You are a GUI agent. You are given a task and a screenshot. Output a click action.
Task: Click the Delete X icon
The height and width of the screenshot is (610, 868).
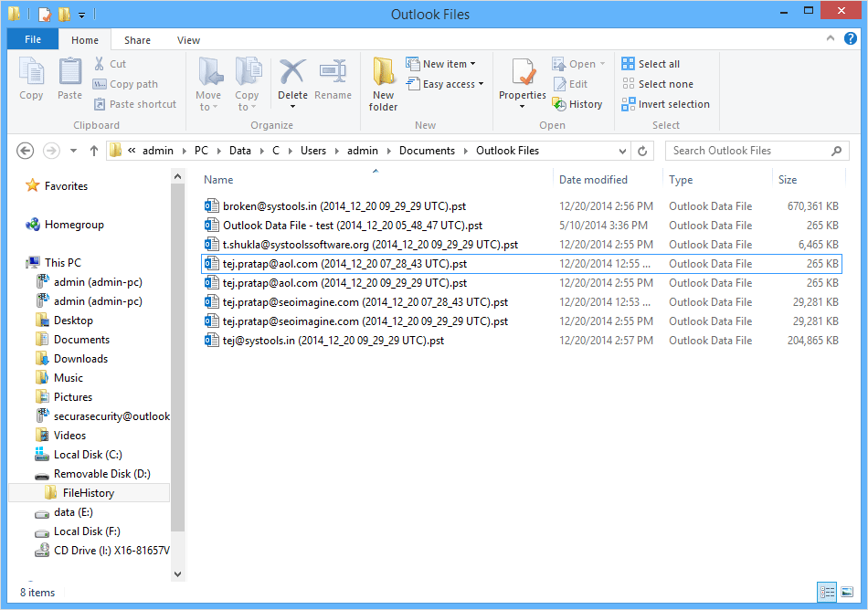[292, 73]
